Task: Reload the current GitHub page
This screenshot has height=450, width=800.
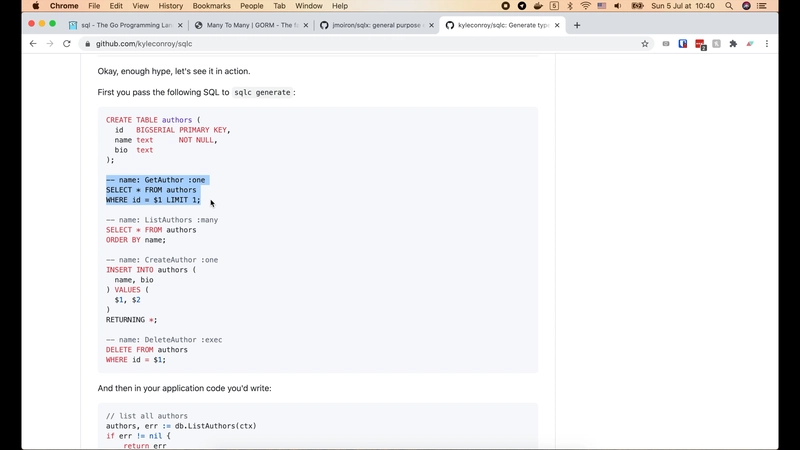Action: (x=67, y=44)
